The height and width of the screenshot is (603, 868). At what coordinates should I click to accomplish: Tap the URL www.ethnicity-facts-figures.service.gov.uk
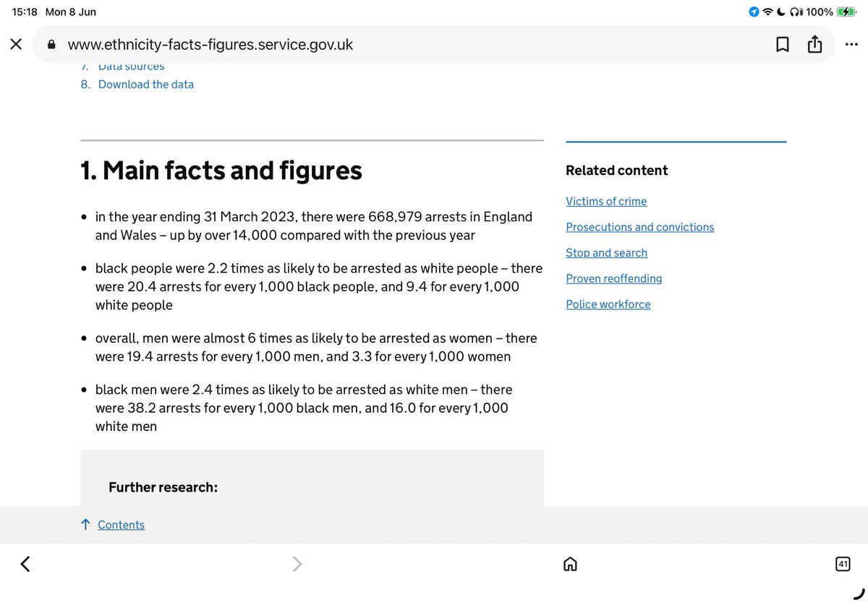coord(210,45)
